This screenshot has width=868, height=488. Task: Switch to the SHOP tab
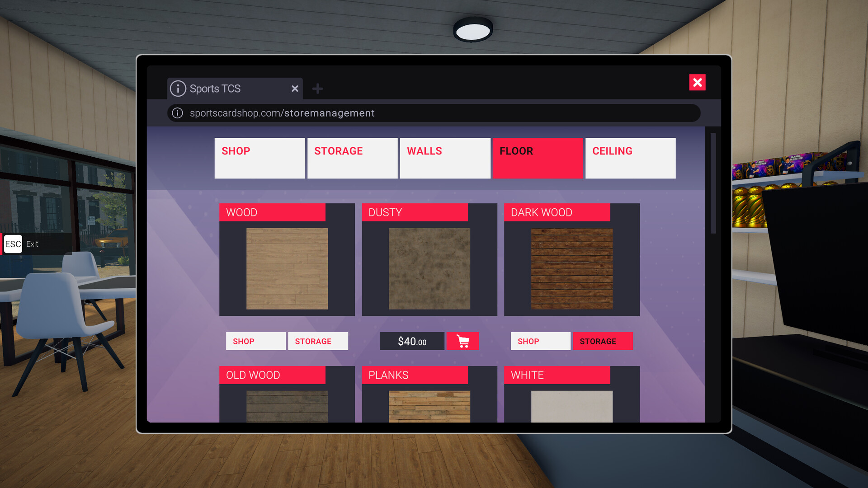click(x=259, y=158)
